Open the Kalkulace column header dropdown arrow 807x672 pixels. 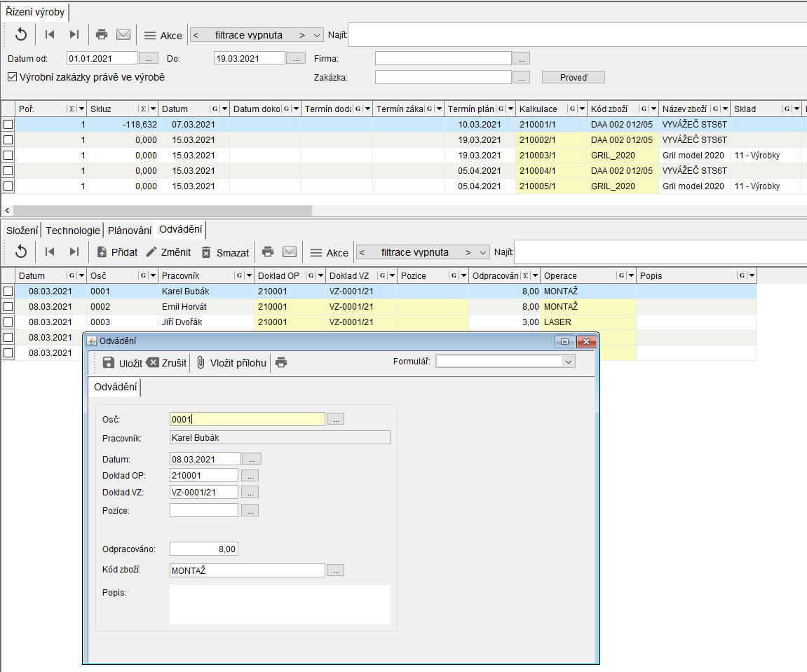click(x=581, y=109)
